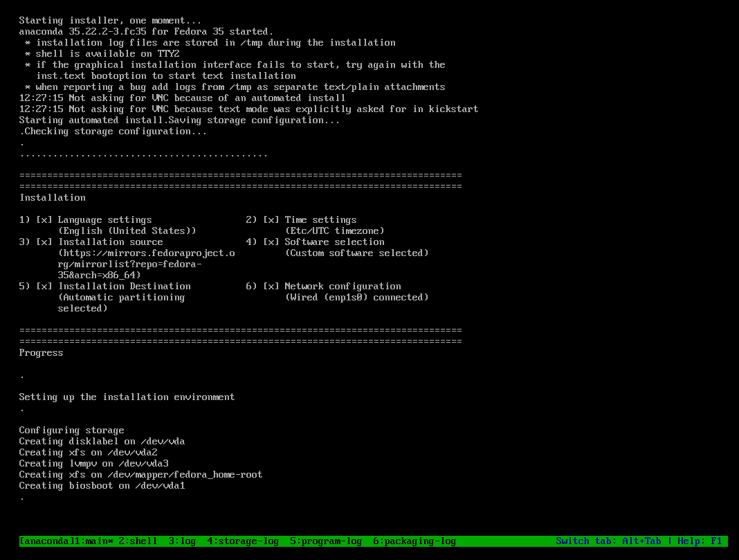Click the Progress section heading
The height and width of the screenshot is (560, 739).
[41, 352]
